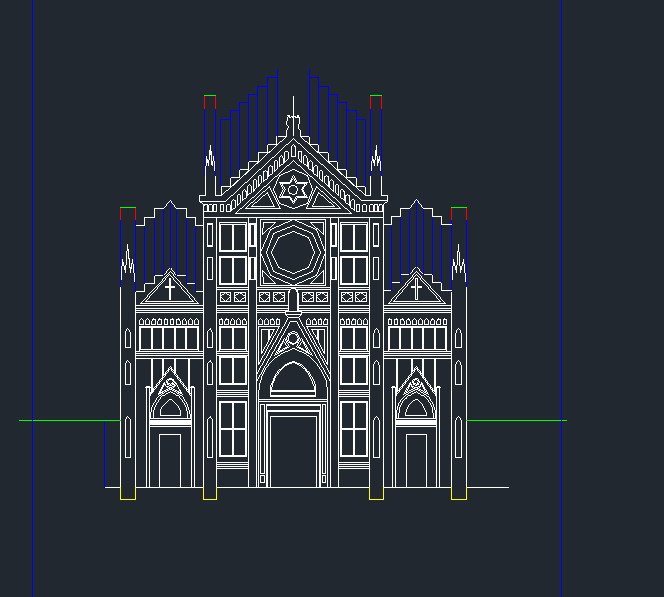Select the green cap atop the far-right pillar
This screenshot has width=664, height=597.
[x=459, y=207]
